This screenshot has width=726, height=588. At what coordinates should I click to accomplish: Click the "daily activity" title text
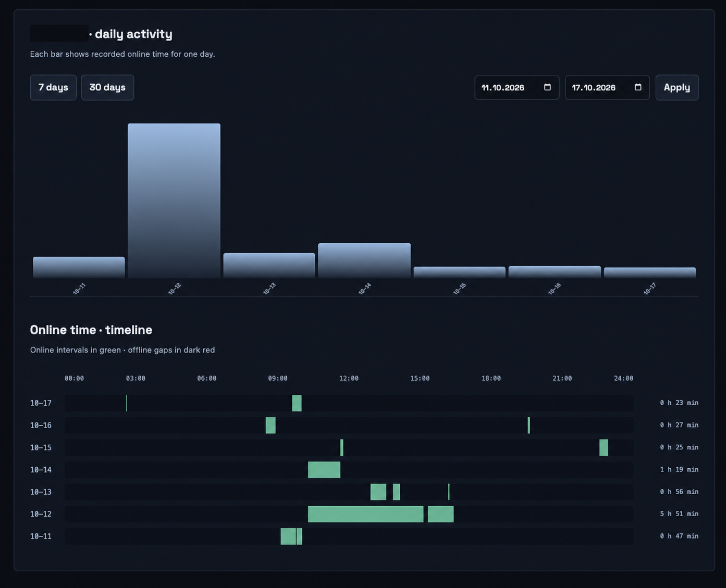point(133,34)
